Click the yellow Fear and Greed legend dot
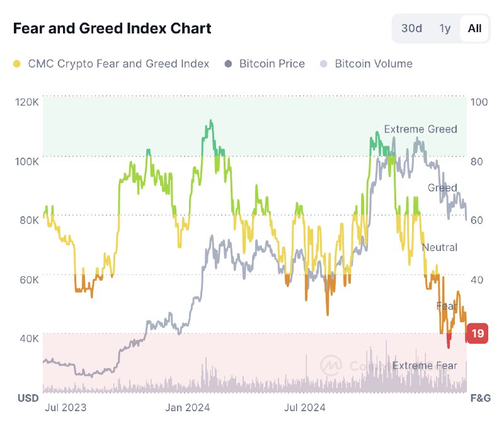 pyautogui.click(x=17, y=64)
